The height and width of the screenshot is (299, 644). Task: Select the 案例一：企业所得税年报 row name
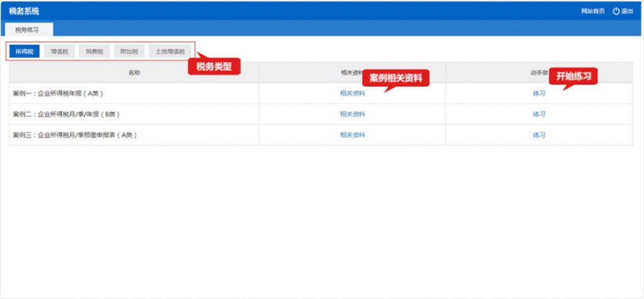pos(58,93)
